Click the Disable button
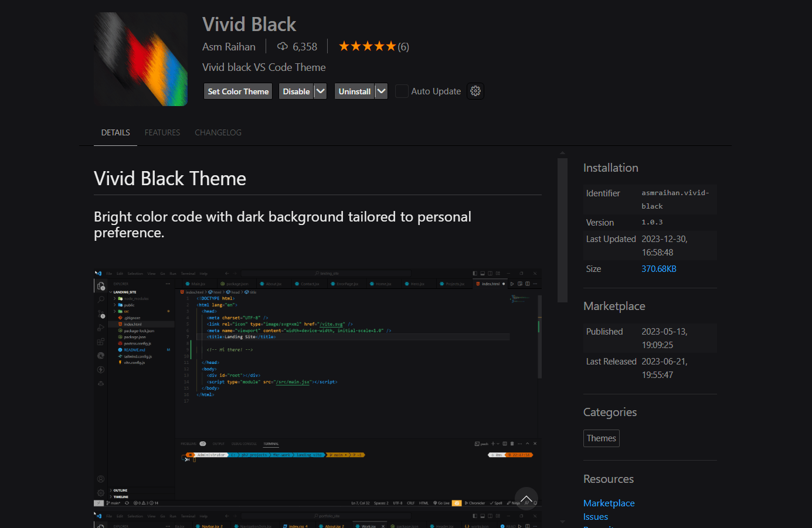Viewport: 812px width, 528px height. [x=296, y=91]
